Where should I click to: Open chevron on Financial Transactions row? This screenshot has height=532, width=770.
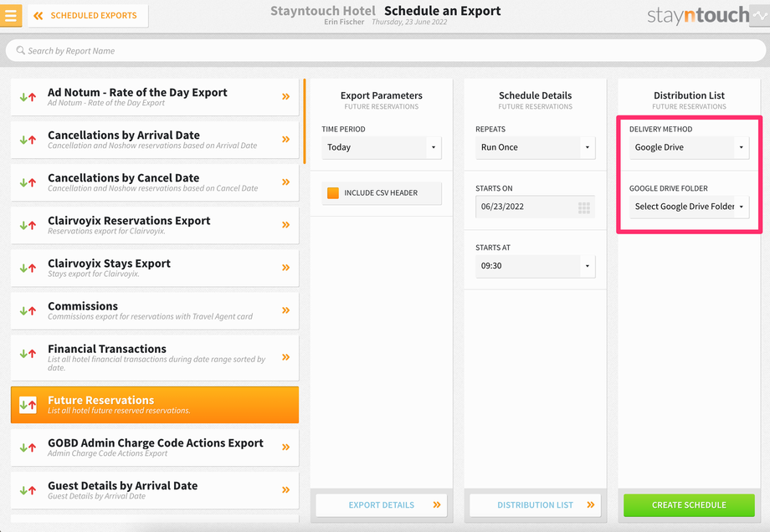(x=285, y=357)
